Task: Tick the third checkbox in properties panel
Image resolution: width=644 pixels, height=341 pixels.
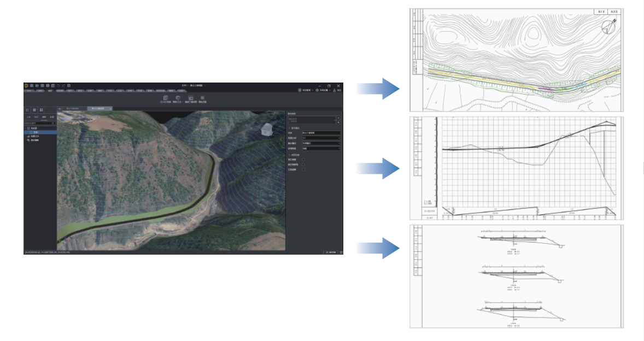Action: (x=303, y=169)
